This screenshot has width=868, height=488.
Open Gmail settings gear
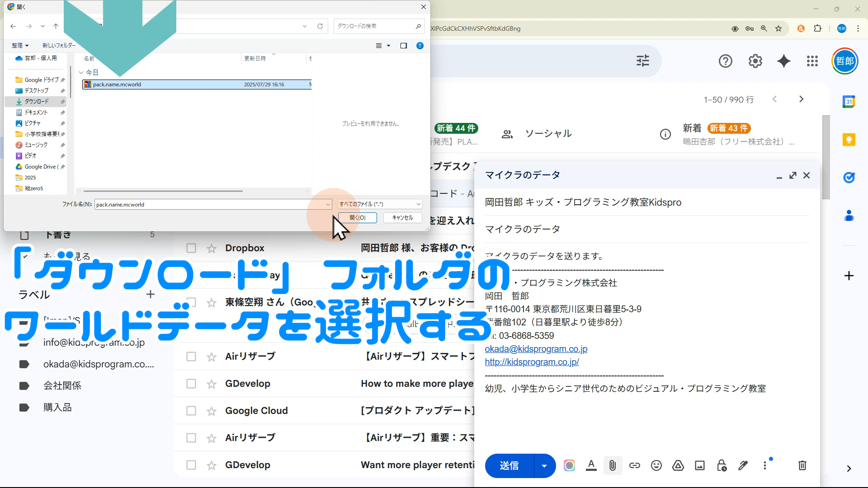tap(755, 61)
